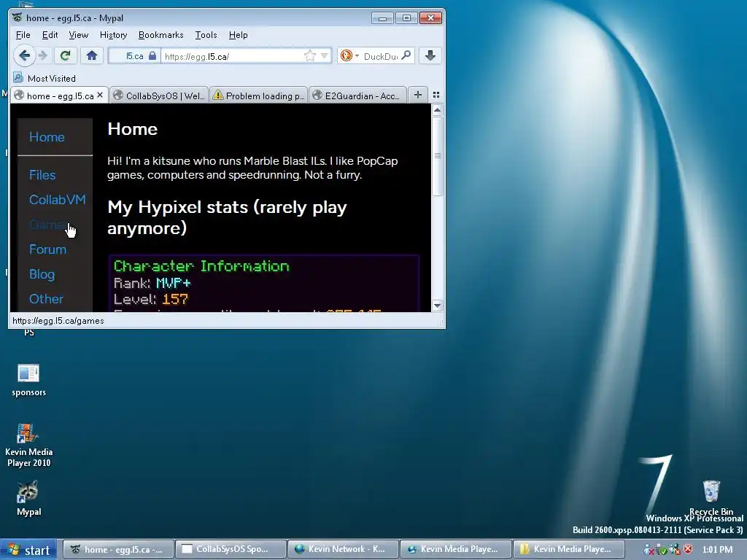This screenshot has width=747, height=560.
Task: Click the Character Information heading
Action: [201, 265]
